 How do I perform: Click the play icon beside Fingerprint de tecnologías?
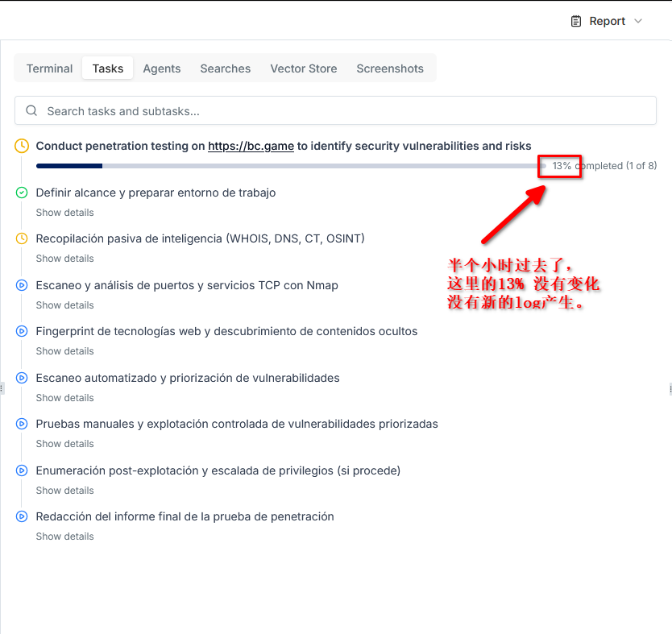tap(22, 331)
